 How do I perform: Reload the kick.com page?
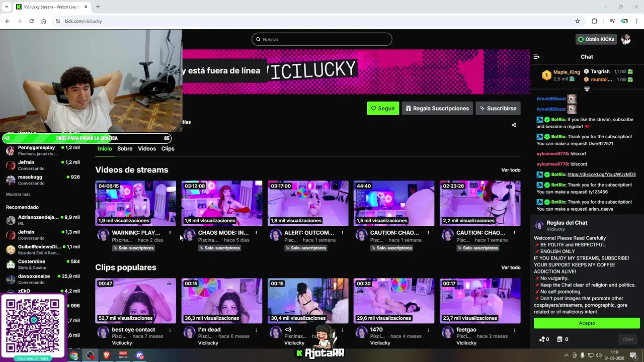31,21
